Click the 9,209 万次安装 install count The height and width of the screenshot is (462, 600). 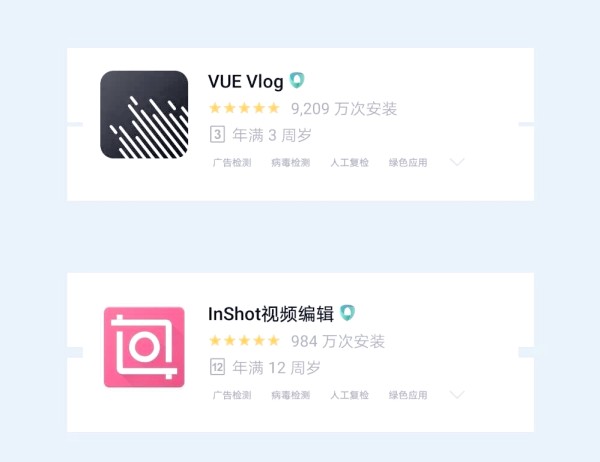(344, 109)
